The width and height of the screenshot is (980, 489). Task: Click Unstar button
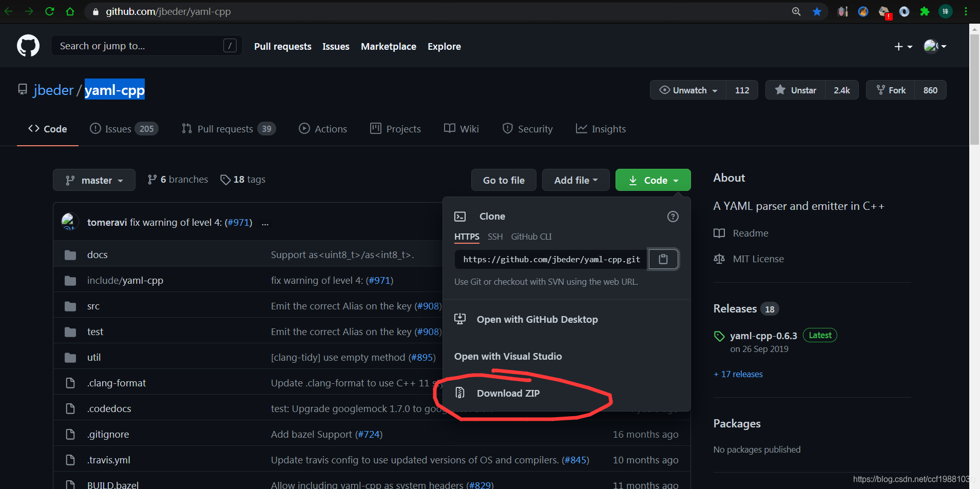(x=795, y=90)
